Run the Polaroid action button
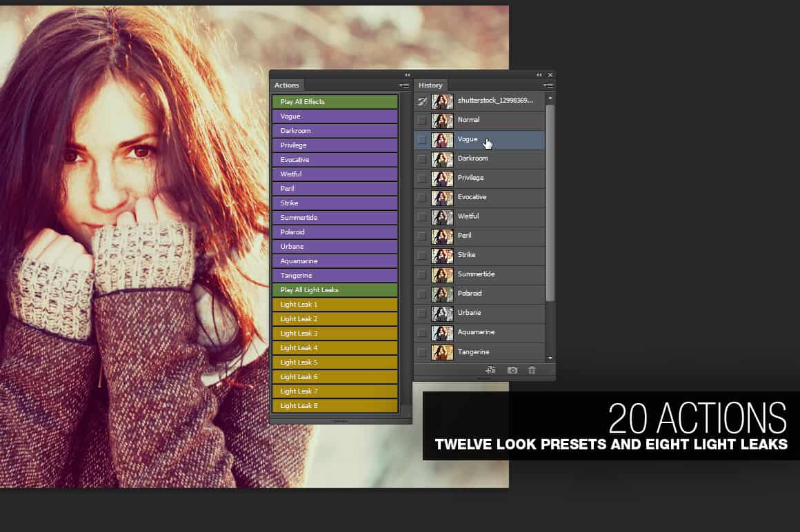Image resolution: width=800 pixels, height=532 pixels. [334, 232]
